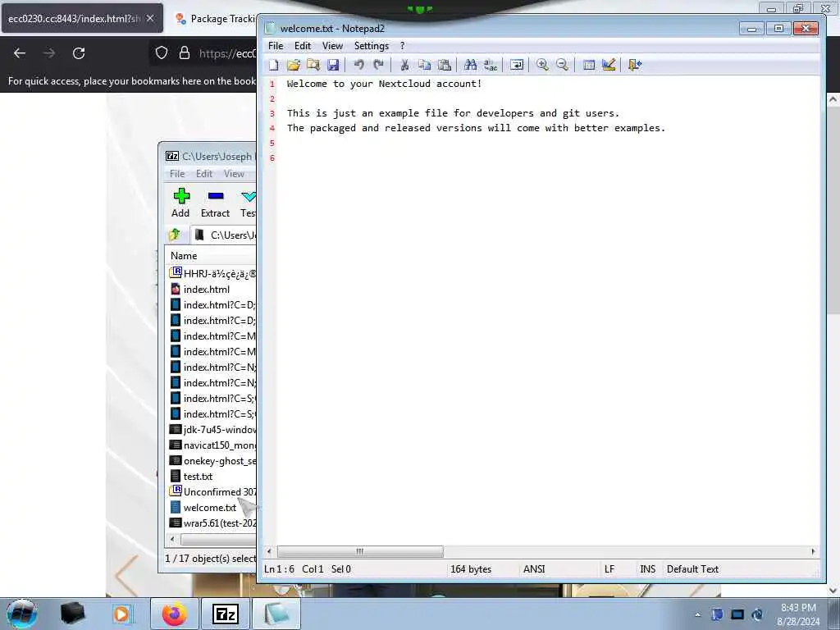This screenshot has height=630, width=840.
Task: Open the syntax scheme selector icon
Action: 589,66
